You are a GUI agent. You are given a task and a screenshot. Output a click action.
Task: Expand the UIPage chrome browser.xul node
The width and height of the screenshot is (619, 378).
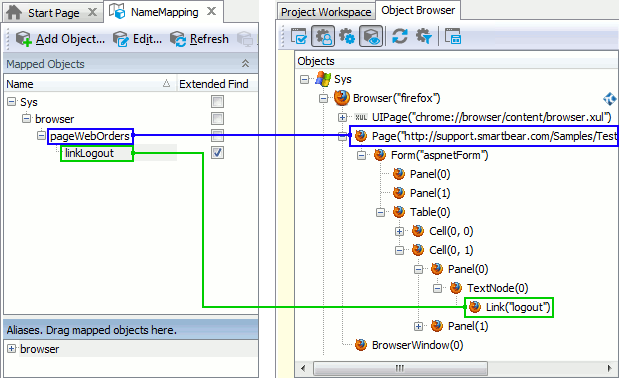coord(342,117)
